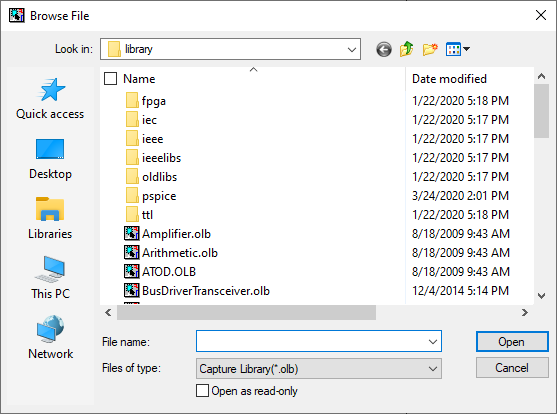Select the ieeelibs folder name
The height and width of the screenshot is (414, 557).
coord(162,158)
